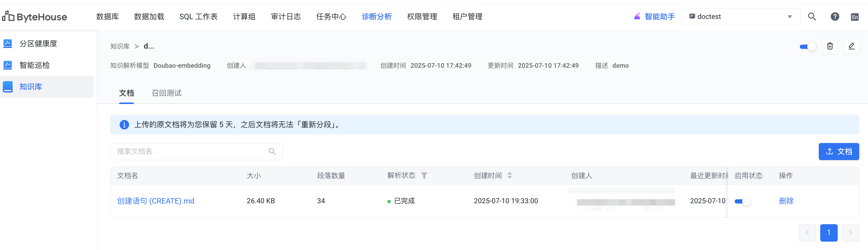Click the search magnifier icon in top bar

point(812,16)
